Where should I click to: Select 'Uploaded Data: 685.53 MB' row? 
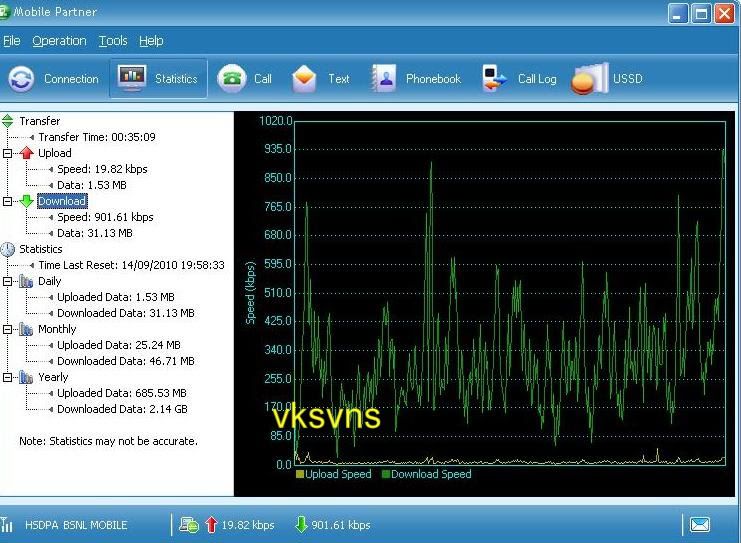coord(122,394)
